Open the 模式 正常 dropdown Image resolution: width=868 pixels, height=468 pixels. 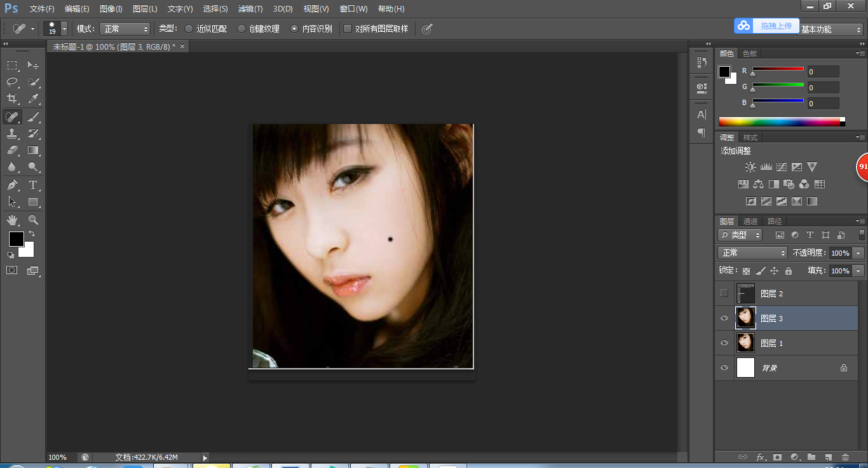pyautogui.click(x=125, y=29)
